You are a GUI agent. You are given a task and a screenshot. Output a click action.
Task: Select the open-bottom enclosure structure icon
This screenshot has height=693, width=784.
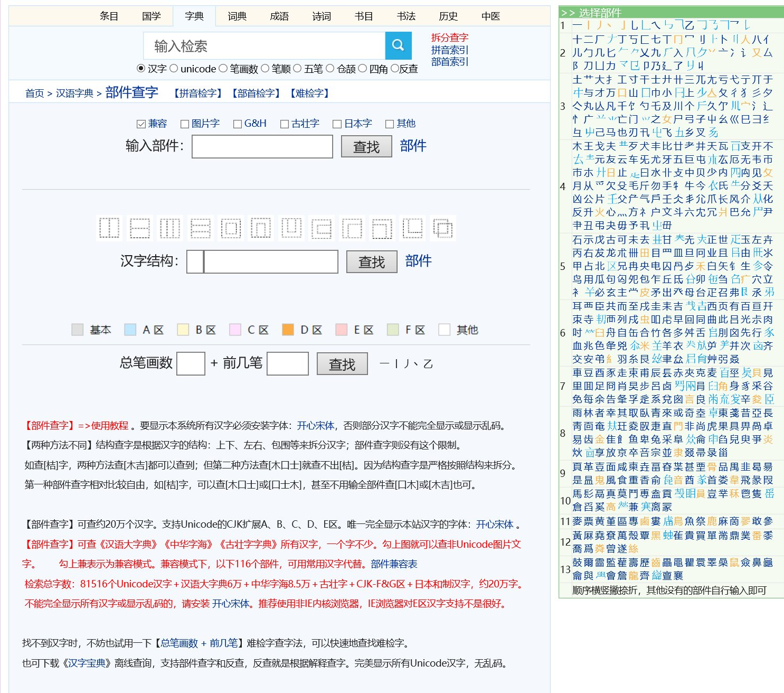coord(261,228)
